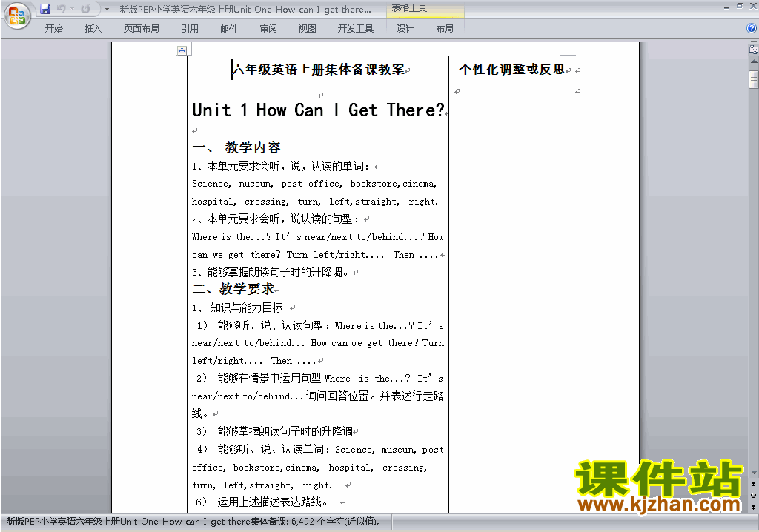
Task: Open the 开始 ribbon tab
Action: [x=53, y=29]
